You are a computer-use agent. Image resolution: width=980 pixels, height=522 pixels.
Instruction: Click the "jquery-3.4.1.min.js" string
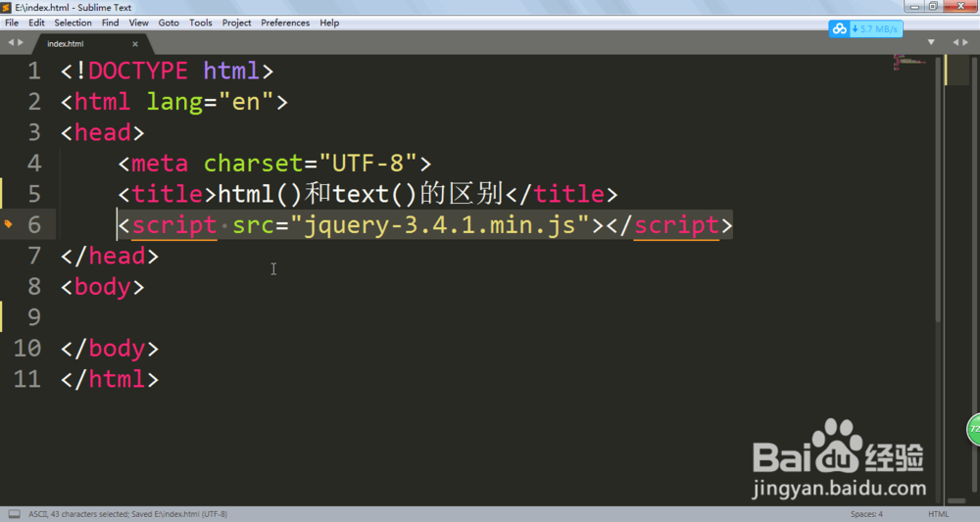coord(440,225)
